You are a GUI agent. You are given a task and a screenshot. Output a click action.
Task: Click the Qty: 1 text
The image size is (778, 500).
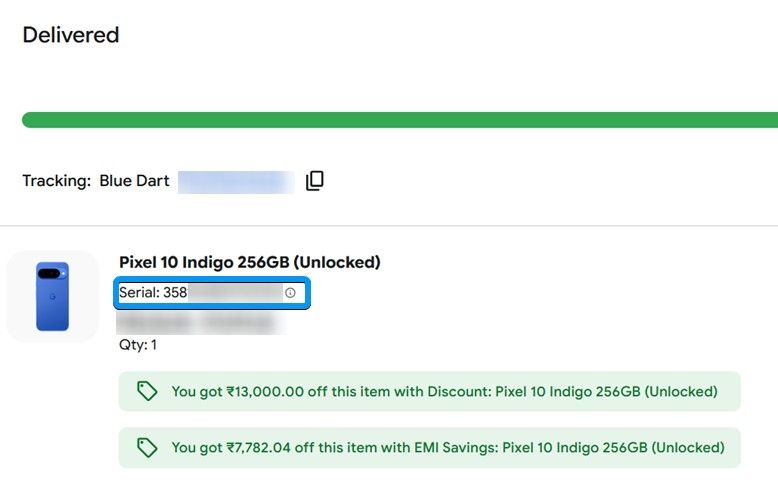tap(138, 345)
